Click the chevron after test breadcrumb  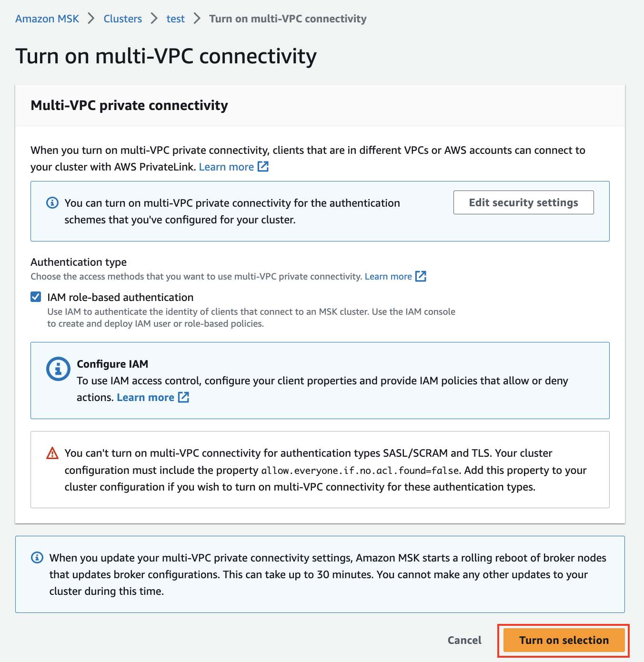click(x=197, y=19)
